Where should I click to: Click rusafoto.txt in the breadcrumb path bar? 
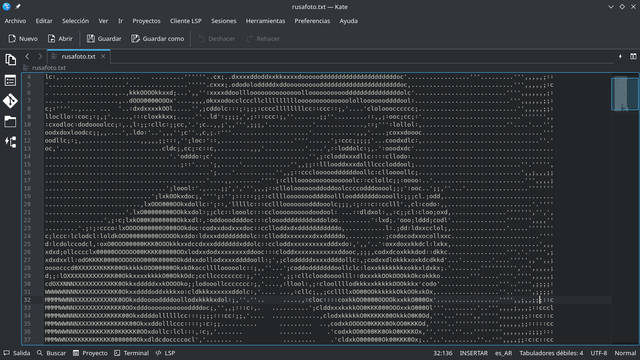click(49, 68)
